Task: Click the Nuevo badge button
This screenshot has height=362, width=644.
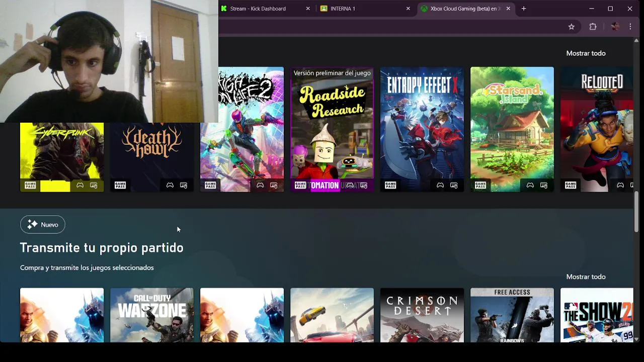Action: click(x=43, y=225)
